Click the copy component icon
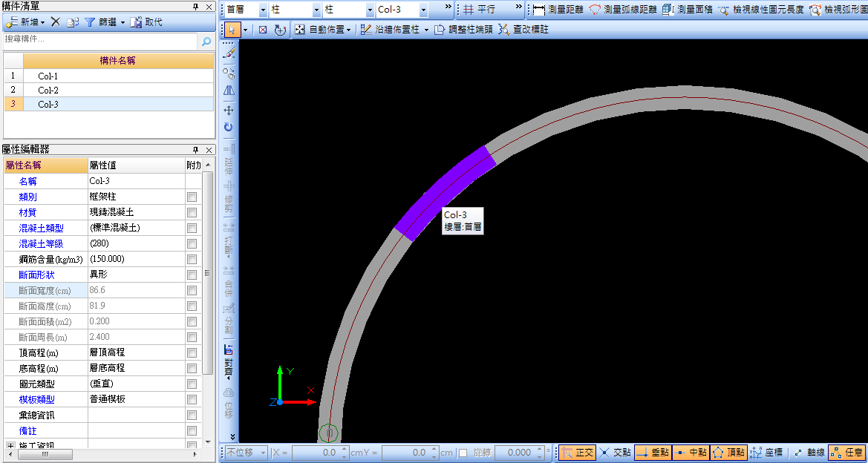The image size is (868, 463). [73, 22]
